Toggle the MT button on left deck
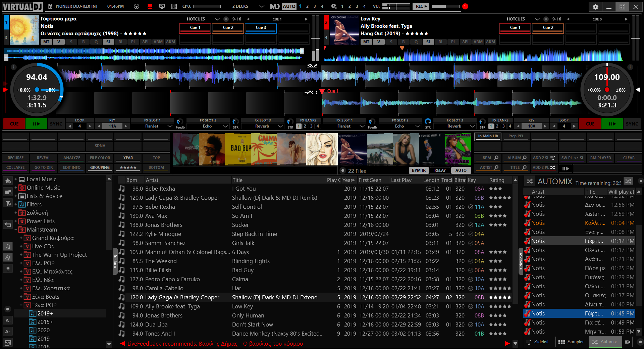Screen dimensions: 644x349 point(46,42)
